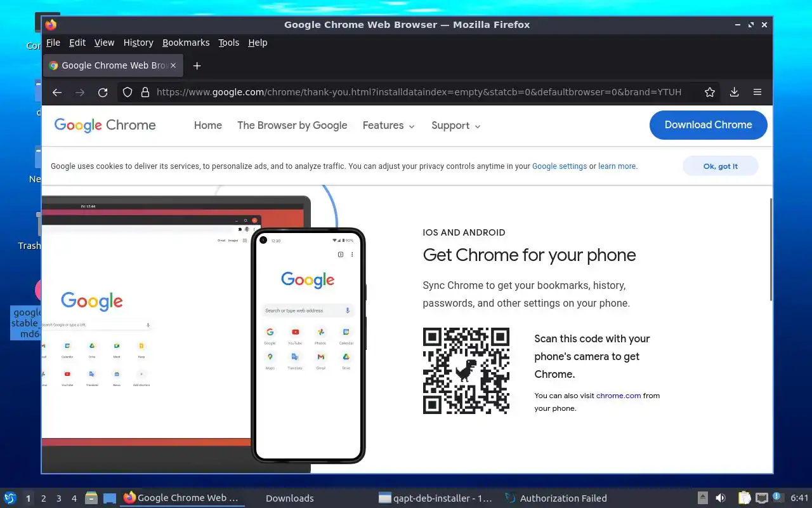Viewport: 812px width, 508px height.
Task: Switch to virtual desktop 2
Action: (x=44, y=498)
